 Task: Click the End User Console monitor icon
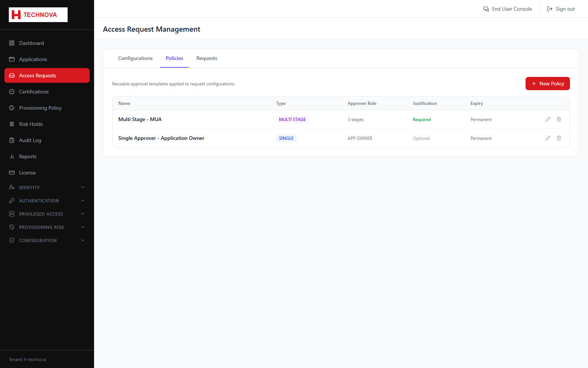tap(486, 9)
